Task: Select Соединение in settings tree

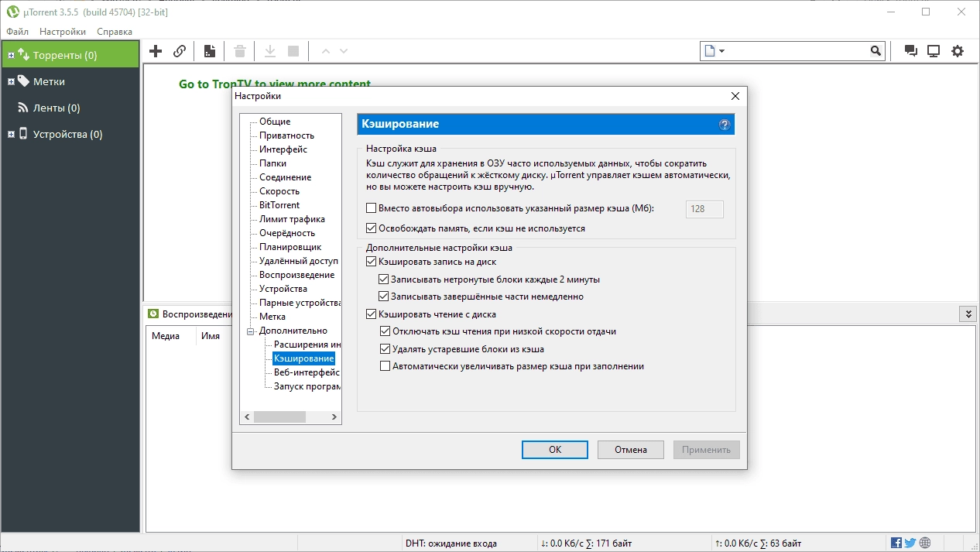Action: pos(285,177)
